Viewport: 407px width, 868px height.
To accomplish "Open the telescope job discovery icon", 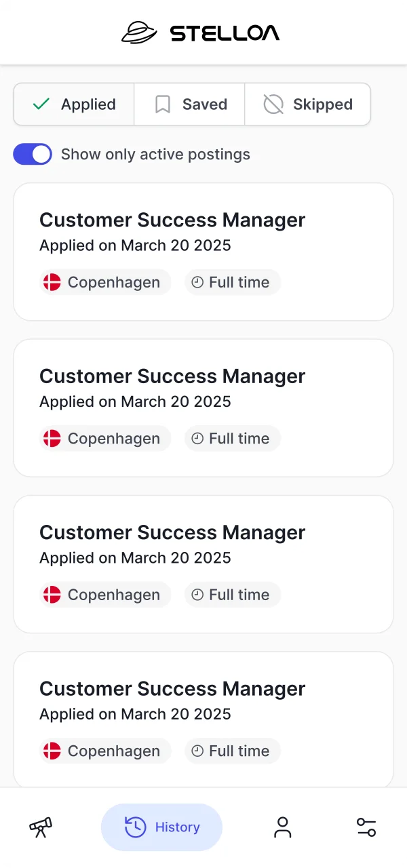I will pos(40,827).
